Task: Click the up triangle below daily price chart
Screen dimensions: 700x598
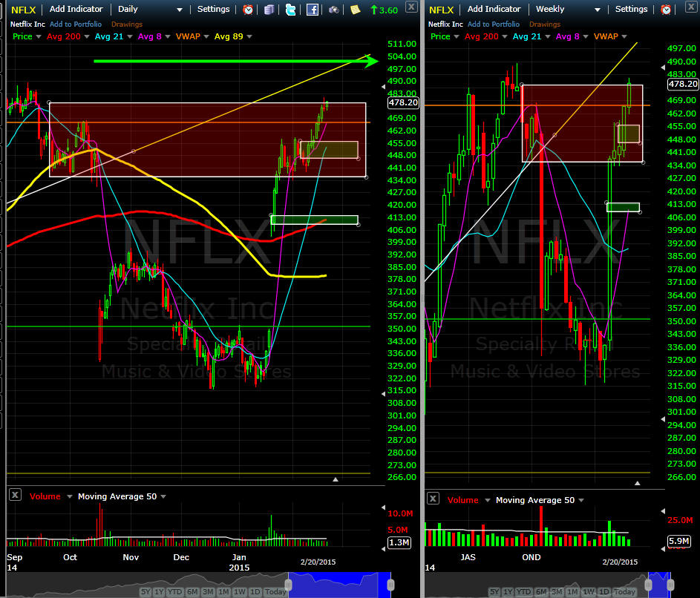Action: 336,479
